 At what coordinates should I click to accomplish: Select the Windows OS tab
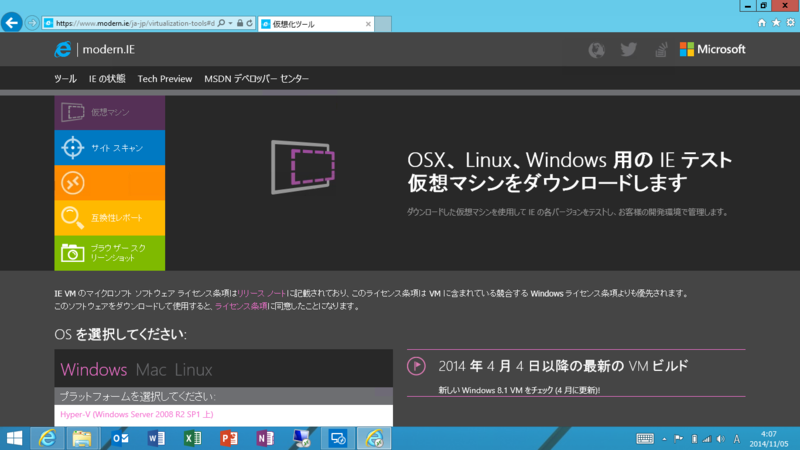pyautogui.click(x=94, y=369)
